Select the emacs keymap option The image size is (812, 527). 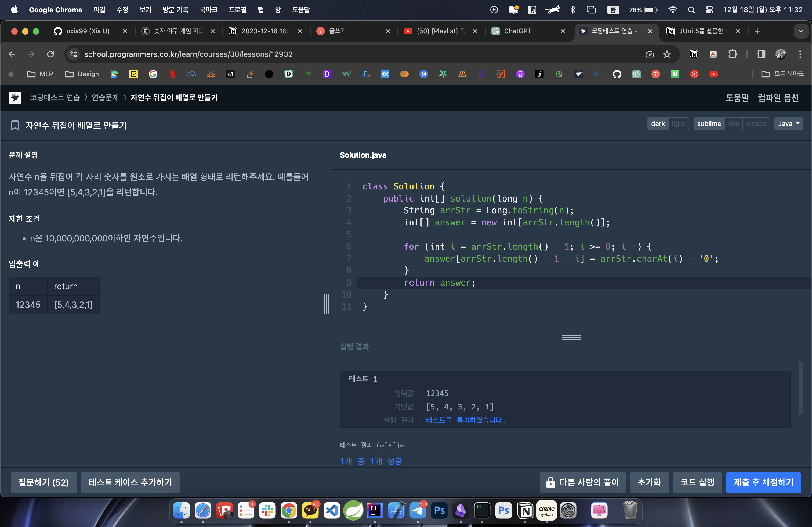pyautogui.click(x=756, y=124)
